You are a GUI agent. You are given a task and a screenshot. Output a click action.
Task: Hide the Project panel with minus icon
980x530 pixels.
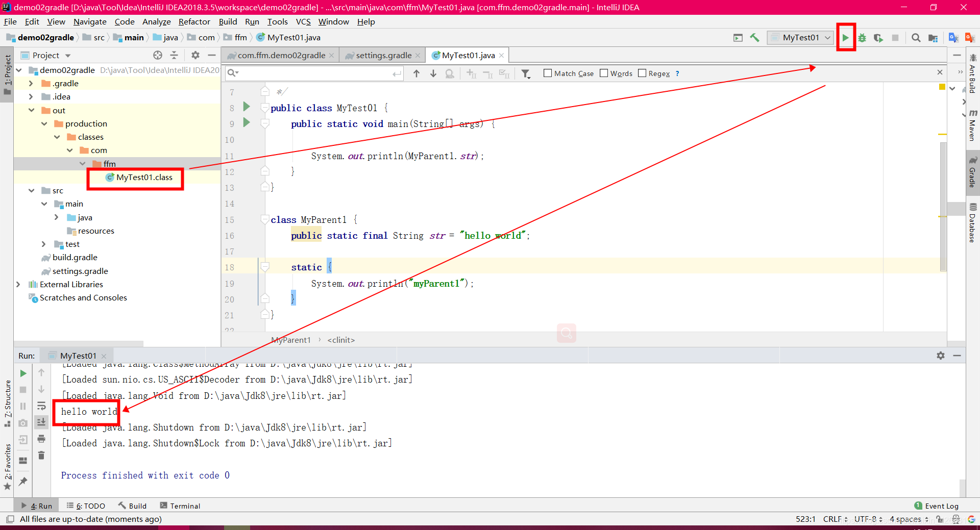pos(212,55)
